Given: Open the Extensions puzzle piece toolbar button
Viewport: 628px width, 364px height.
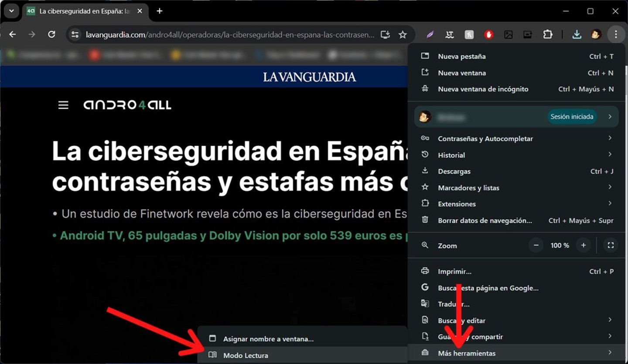Looking at the screenshot, I should (547, 34).
